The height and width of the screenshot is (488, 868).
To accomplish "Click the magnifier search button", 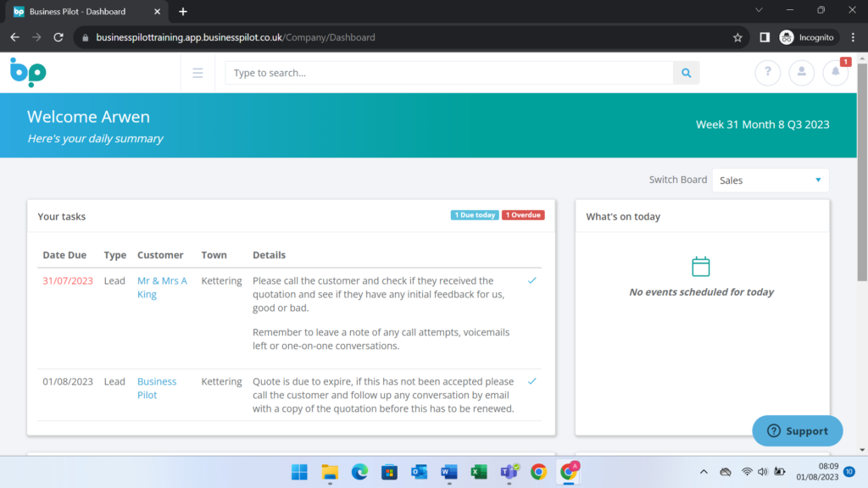I will [687, 73].
